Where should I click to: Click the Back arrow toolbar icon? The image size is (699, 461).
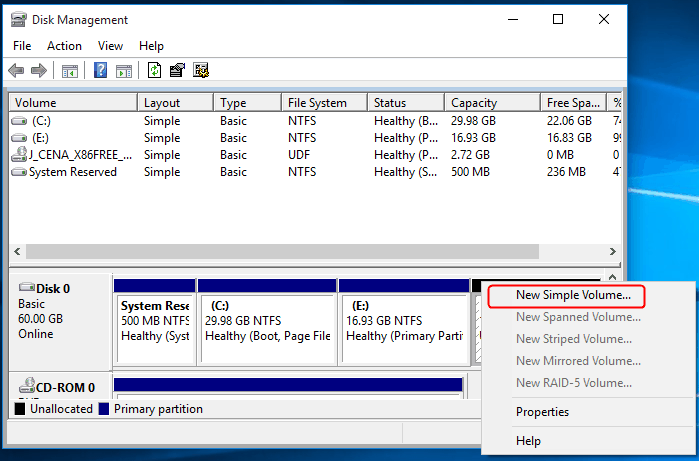click(x=16, y=70)
